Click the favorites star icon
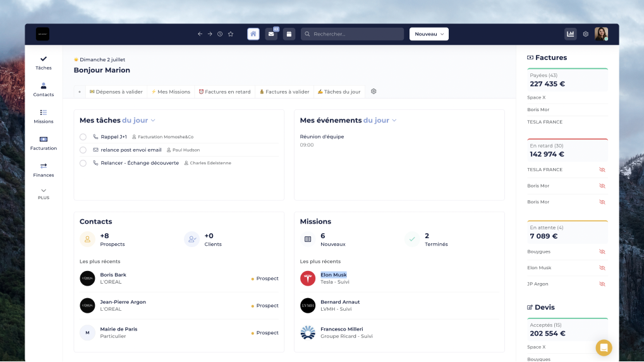Image resolution: width=644 pixels, height=362 pixels. tap(231, 34)
